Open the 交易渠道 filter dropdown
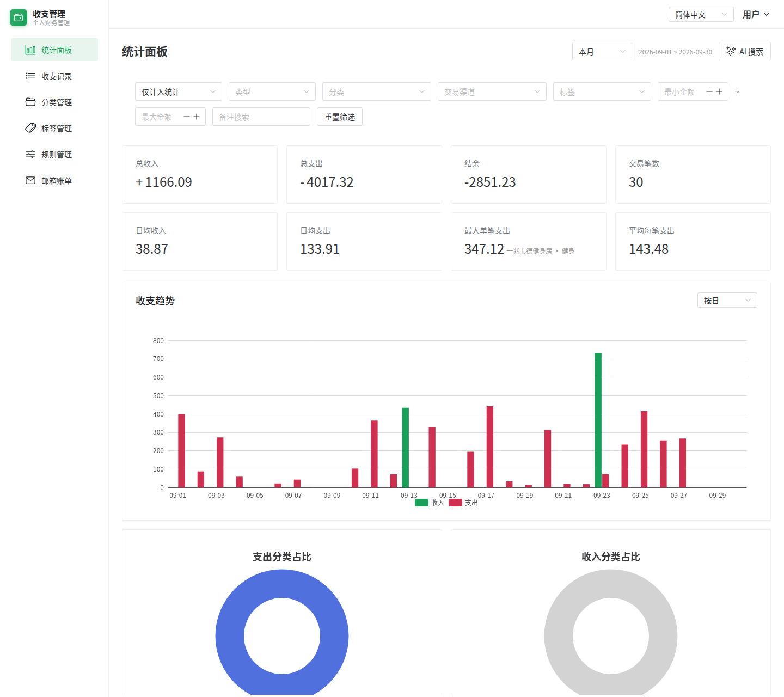The height and width of the screenshot is (697, 784). [x=492, y=92]
